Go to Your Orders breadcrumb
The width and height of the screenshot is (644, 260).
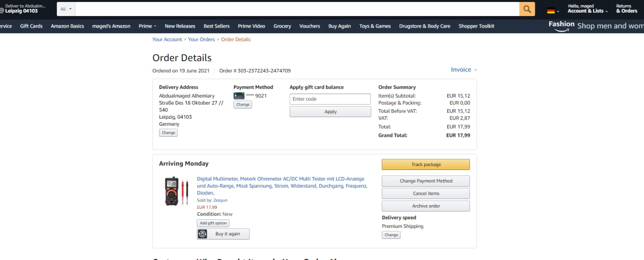[201, 39]
